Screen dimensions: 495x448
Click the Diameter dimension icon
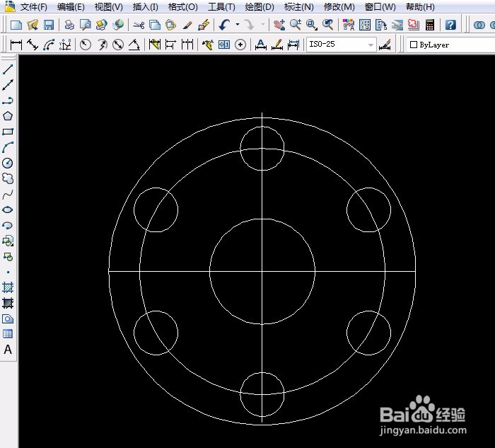[118, 45]
